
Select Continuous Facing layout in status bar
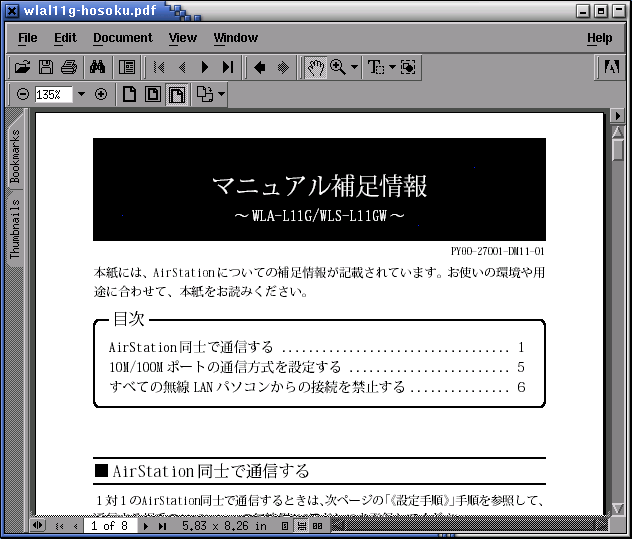(x=318, y=526)
